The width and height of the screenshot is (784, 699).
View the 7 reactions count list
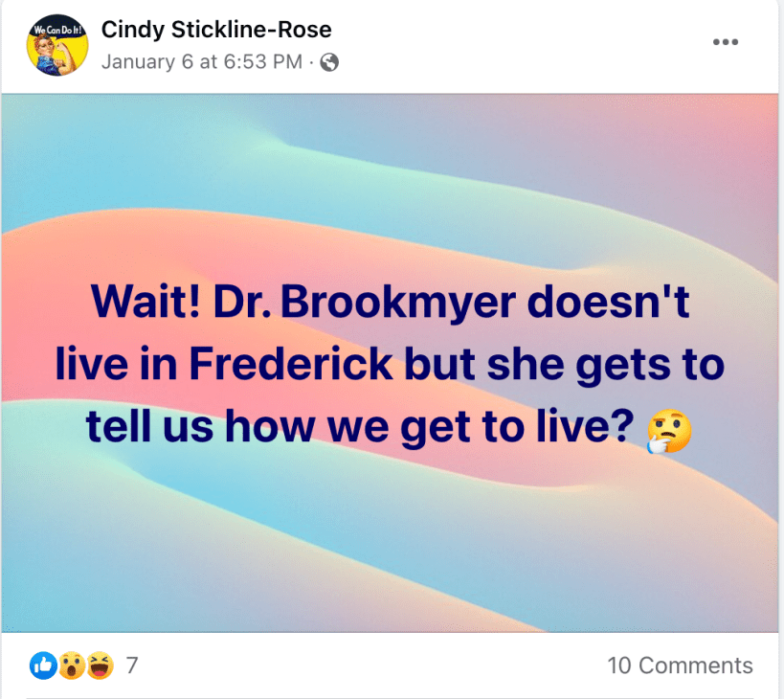pos(132,665)
